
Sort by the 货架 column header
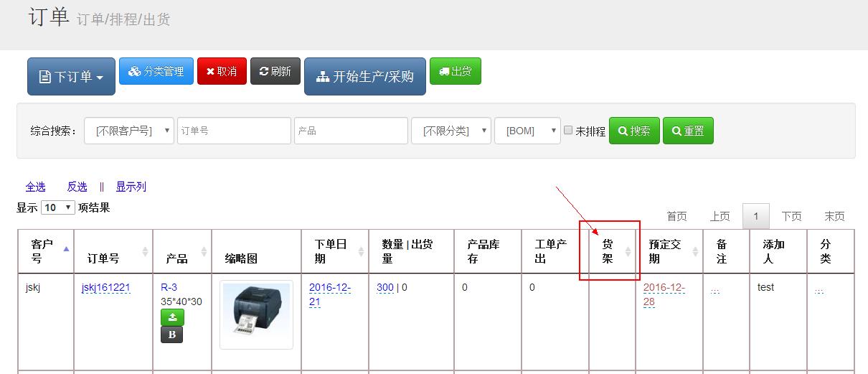(608, 251)
